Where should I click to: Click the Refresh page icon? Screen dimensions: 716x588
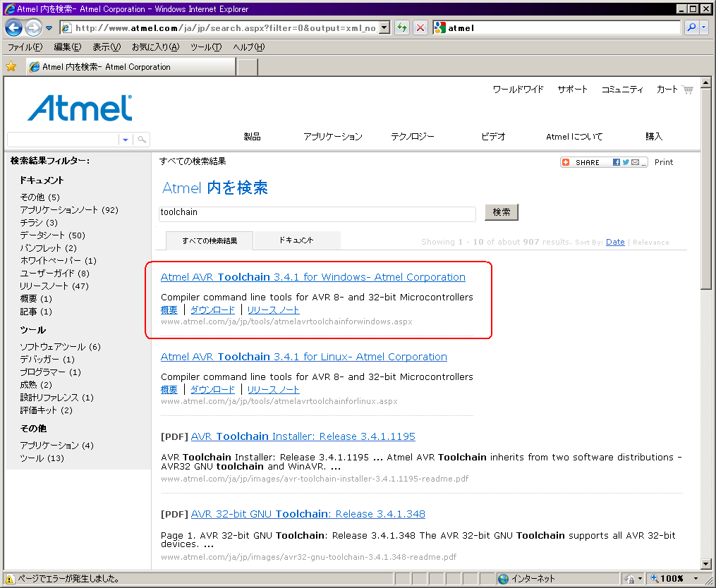(402, 27)
